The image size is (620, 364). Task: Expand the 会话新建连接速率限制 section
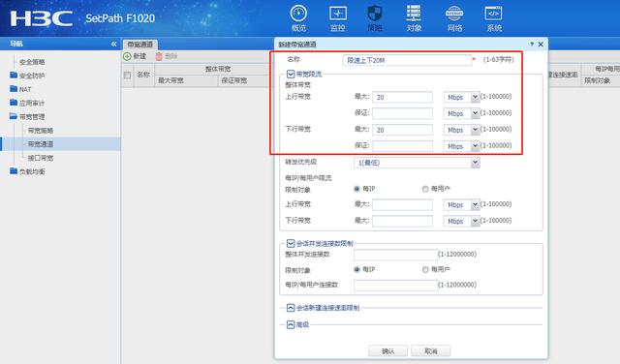coord(291,308)
